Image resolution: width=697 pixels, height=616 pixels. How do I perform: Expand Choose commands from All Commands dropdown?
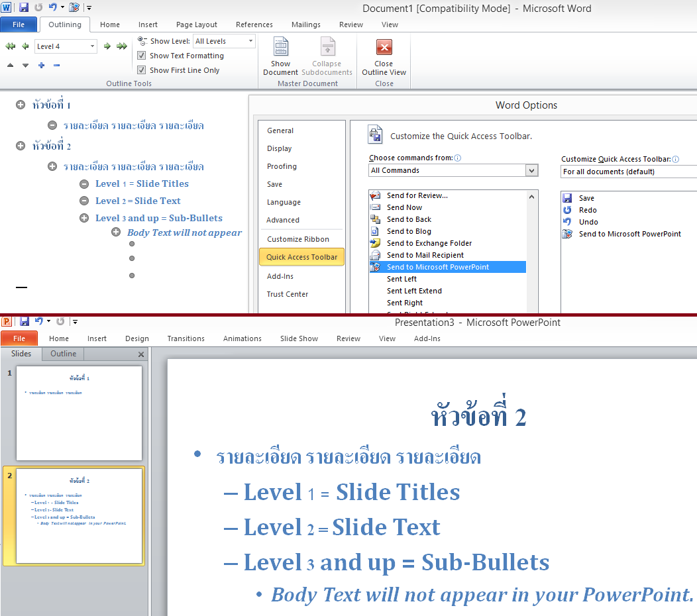531,170
